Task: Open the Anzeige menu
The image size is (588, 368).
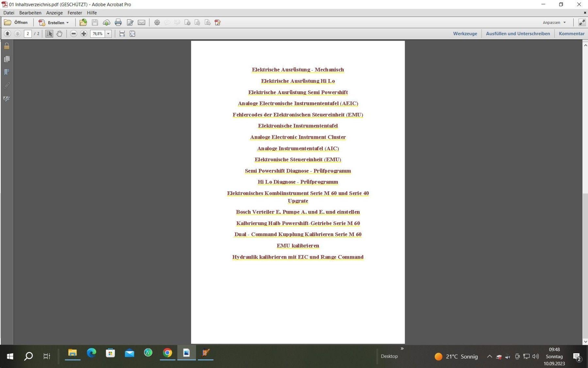Action: (54, 13)
